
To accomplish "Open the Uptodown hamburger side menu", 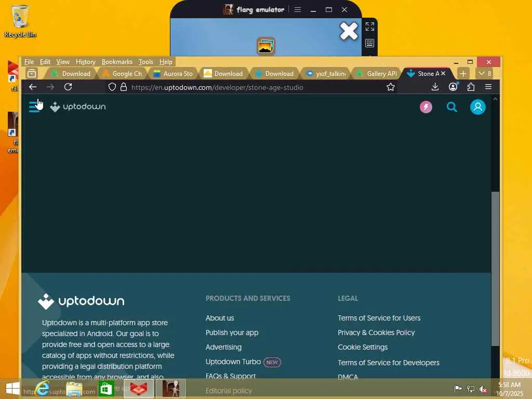I will coord(34,107).
